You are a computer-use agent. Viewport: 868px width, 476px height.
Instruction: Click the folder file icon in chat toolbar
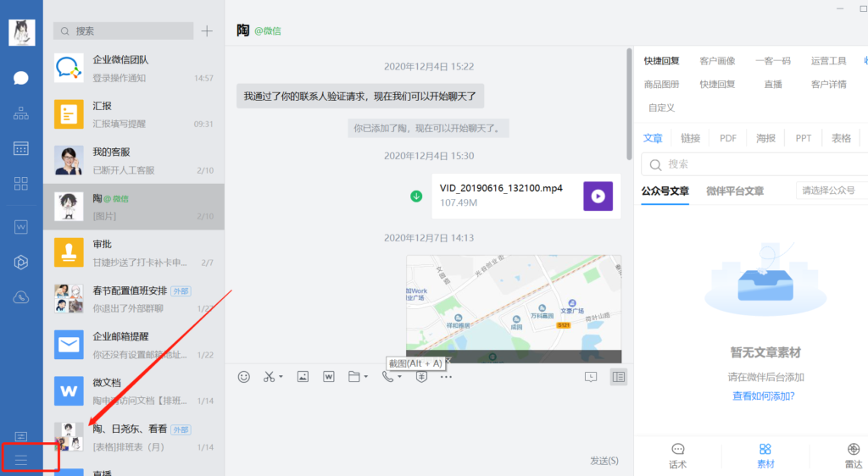click(354, 377)
